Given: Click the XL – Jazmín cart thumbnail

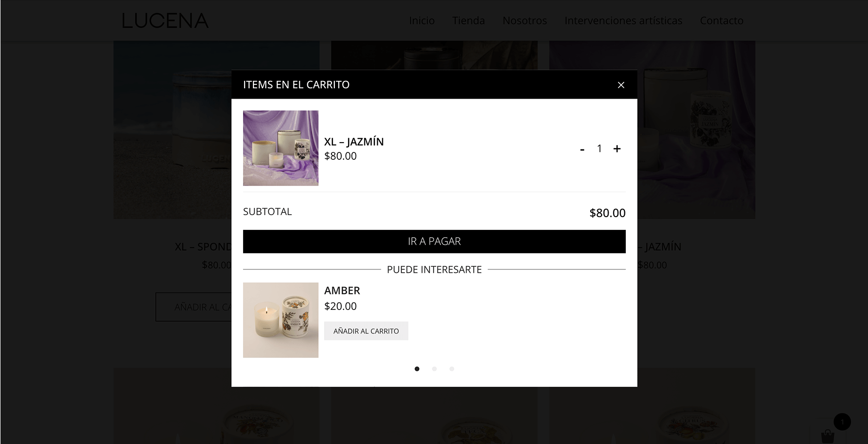Looking at the screenshot, I should (281, 148).
